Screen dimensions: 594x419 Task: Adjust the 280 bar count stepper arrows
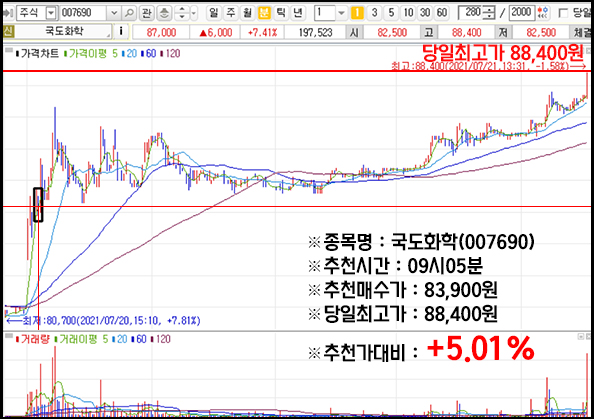490,13
